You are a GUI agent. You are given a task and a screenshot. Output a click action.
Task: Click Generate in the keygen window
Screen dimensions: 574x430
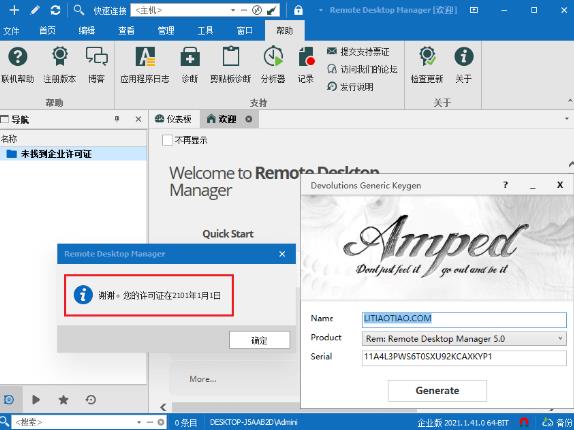pos(437,390)
